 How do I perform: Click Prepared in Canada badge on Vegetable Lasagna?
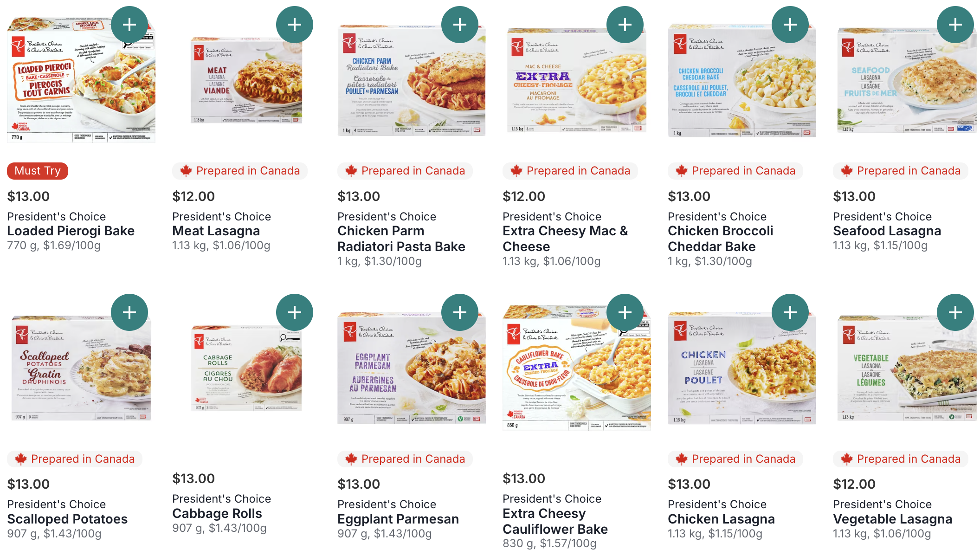point(901,459)
